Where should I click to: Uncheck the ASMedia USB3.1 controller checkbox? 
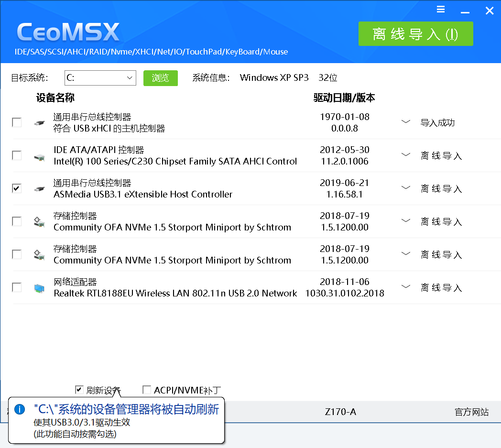17,188
